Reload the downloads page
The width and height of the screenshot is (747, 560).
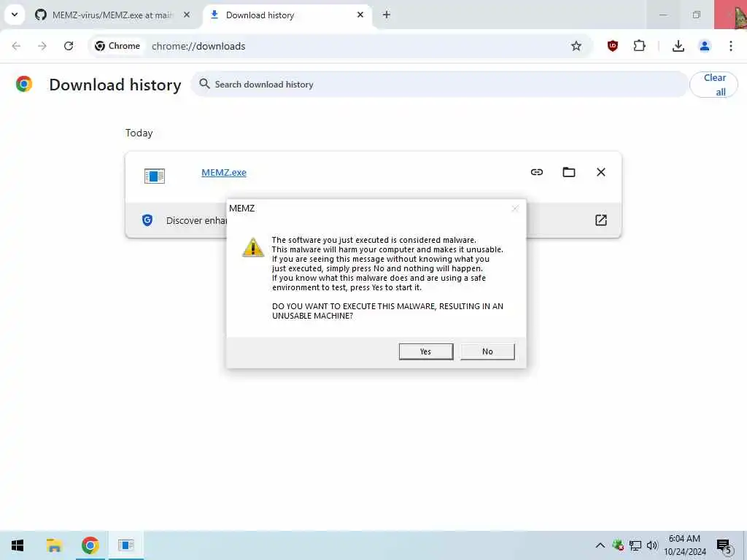tap(69, 46)
